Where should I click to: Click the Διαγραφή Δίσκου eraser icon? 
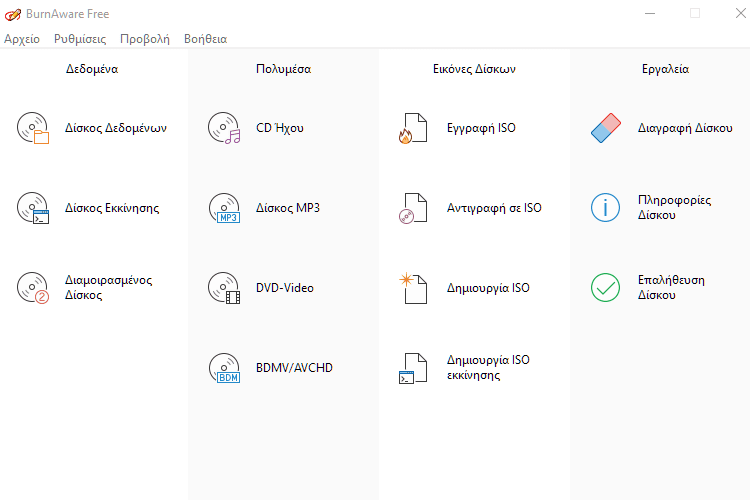point(606,128)
